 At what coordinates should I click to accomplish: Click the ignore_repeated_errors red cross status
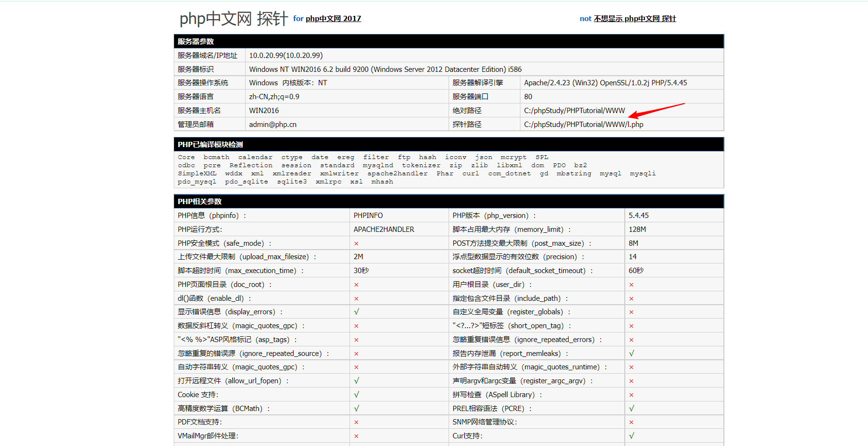pyautogui.click(x=631, y=340)
